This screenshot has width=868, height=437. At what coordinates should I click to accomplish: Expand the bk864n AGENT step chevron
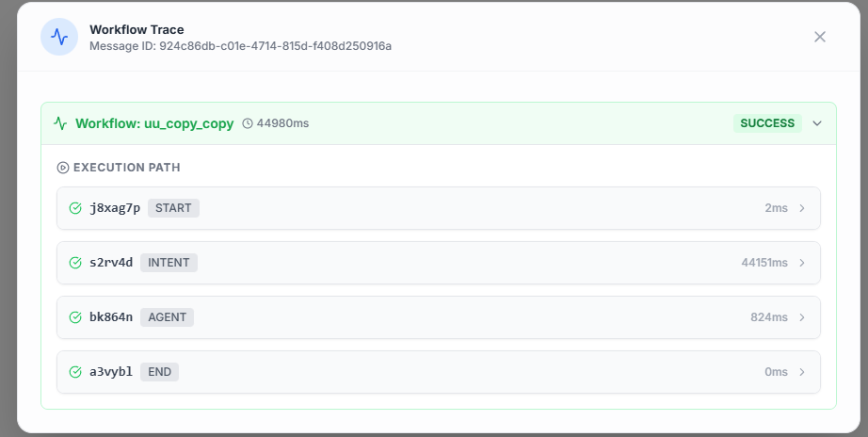(802, 317)
